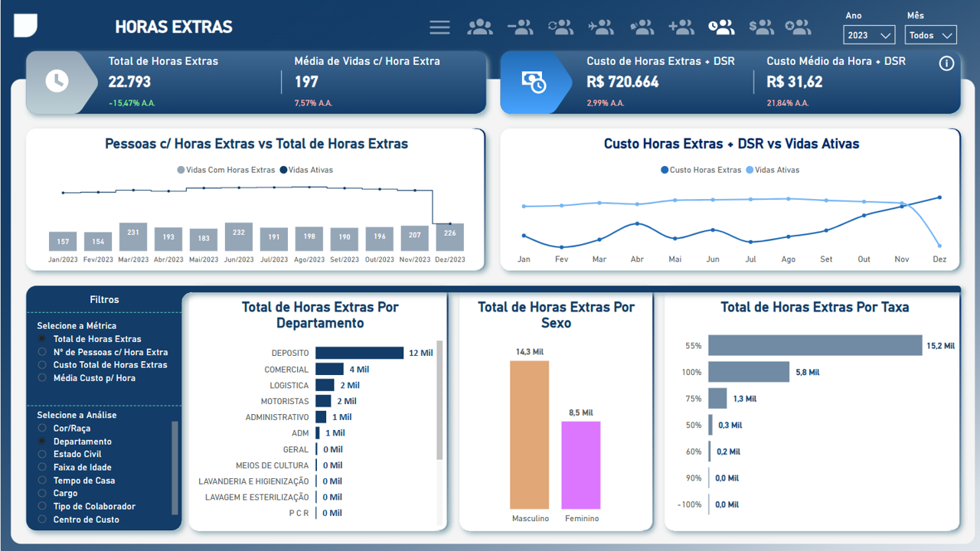
Task: Click the info icon in cost card
Action: pos(946,64)
